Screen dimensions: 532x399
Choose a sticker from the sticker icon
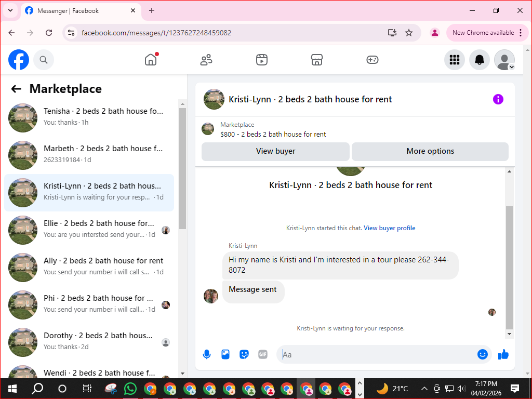point(244,354)
